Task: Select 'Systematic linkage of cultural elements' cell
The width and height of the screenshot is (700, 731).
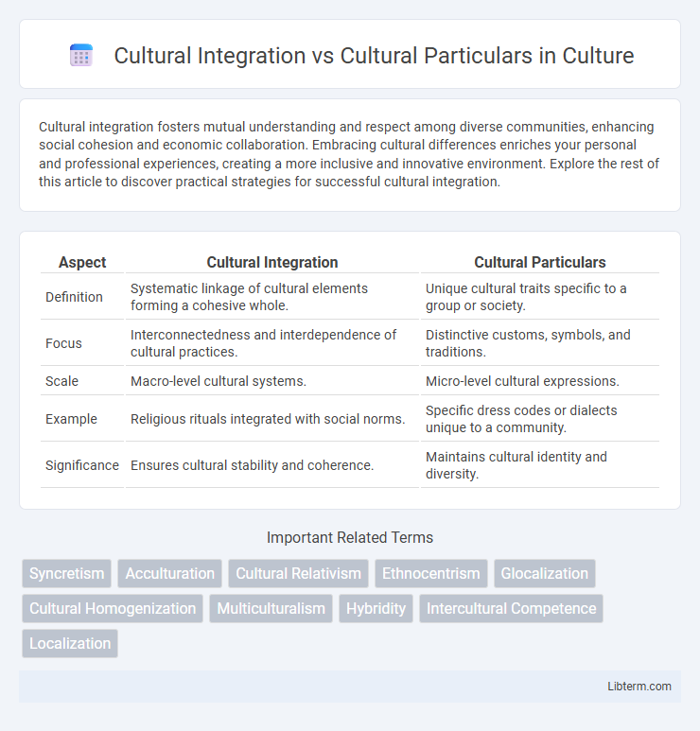Action: tap(272, 297)
